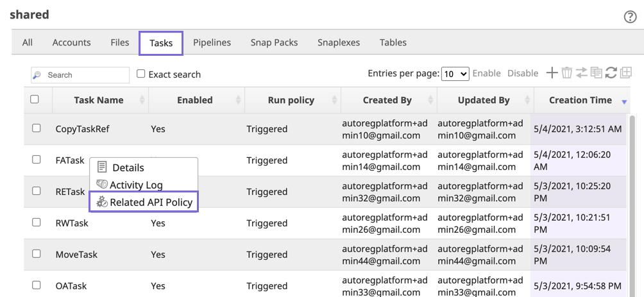Open the RETask task name

(70, 191)
